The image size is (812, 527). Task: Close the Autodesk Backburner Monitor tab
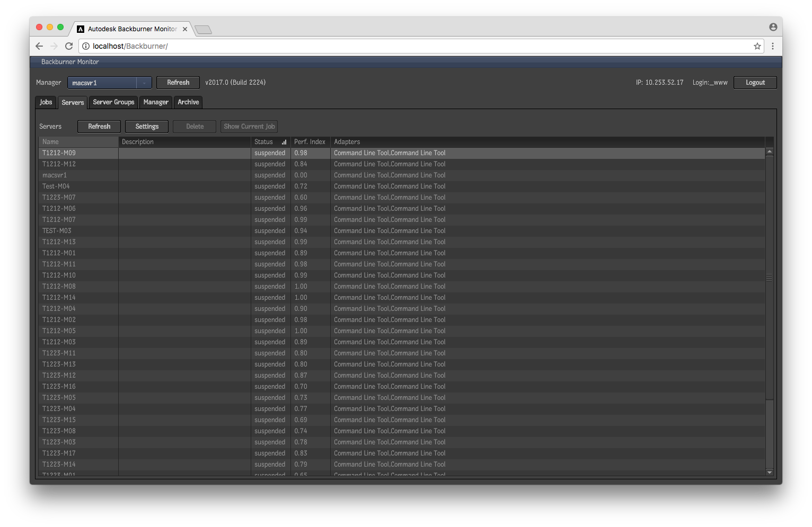click(185, 29)
